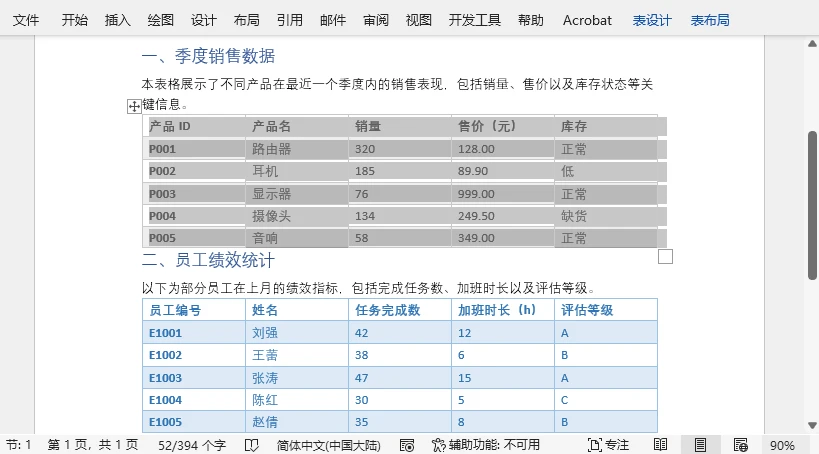819x454 pixels.
Task: Open the 文件 menu tab
Action: [26, 20]
